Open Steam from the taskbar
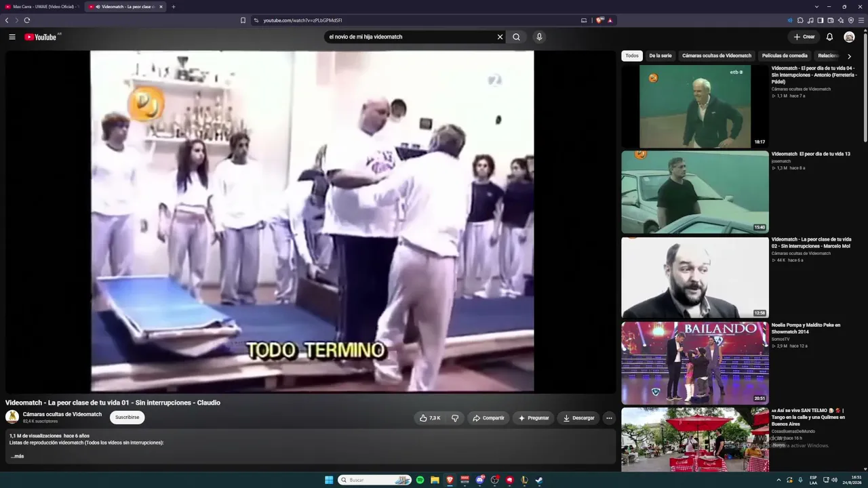The height and width of the screenshot is (488, 868). 539,480
